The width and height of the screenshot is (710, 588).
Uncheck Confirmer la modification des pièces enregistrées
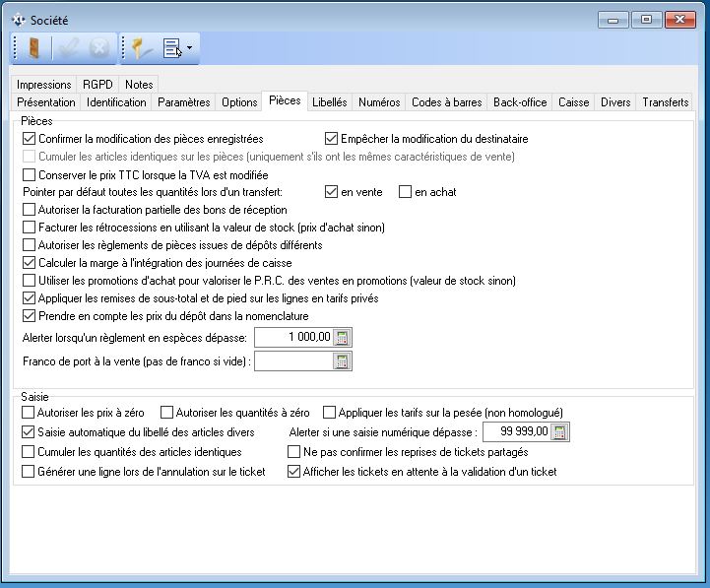pyautogui.click(x=29, y=139)
